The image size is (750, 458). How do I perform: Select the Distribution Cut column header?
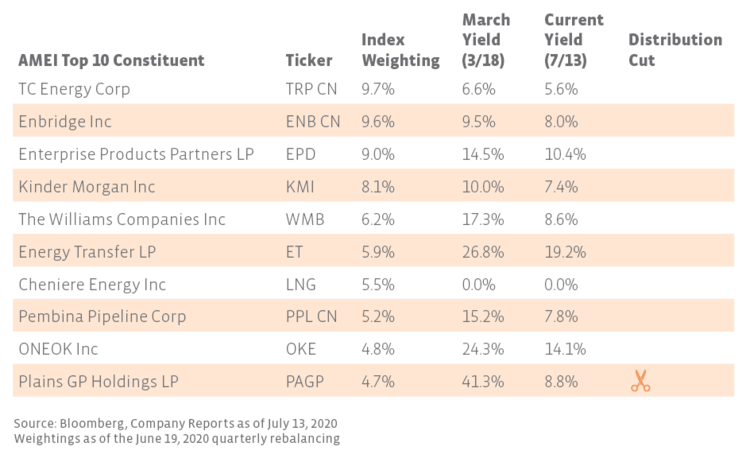(x=675, y=50)
